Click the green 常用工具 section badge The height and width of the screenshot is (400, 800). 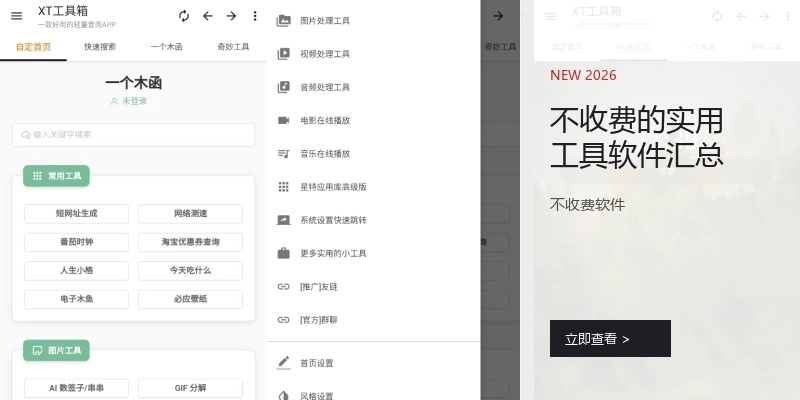[x=56, y=176]
